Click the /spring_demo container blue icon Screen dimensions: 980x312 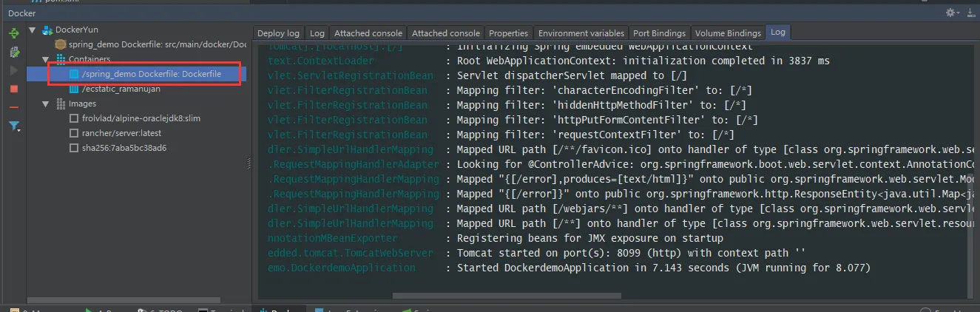pos(74,74)
